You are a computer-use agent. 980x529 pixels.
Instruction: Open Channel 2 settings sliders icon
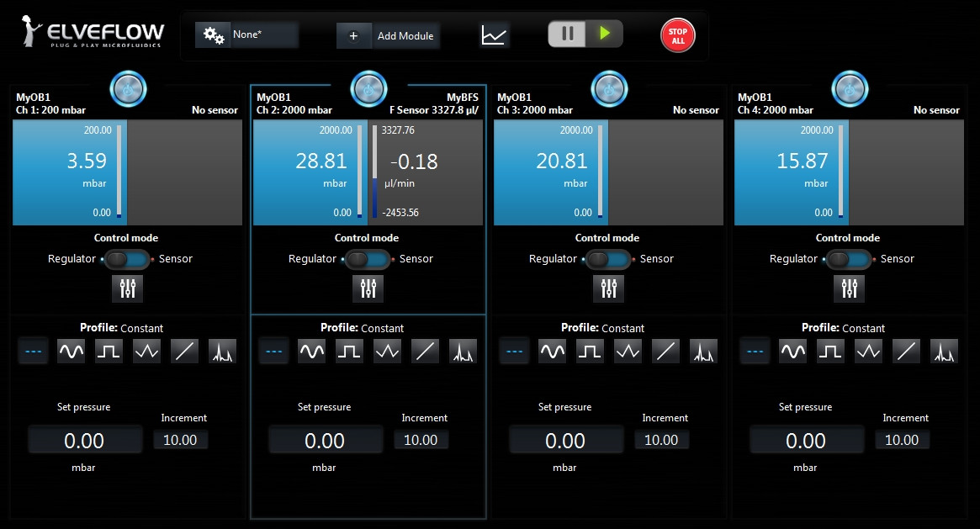pyautogui.click(x=368, y=288)
